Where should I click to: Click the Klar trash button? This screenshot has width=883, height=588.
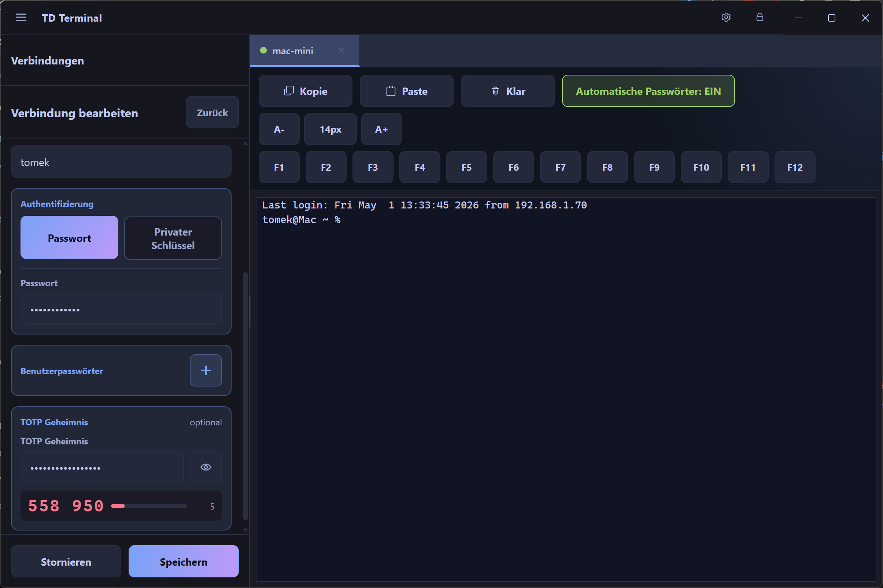click(507, 91)
